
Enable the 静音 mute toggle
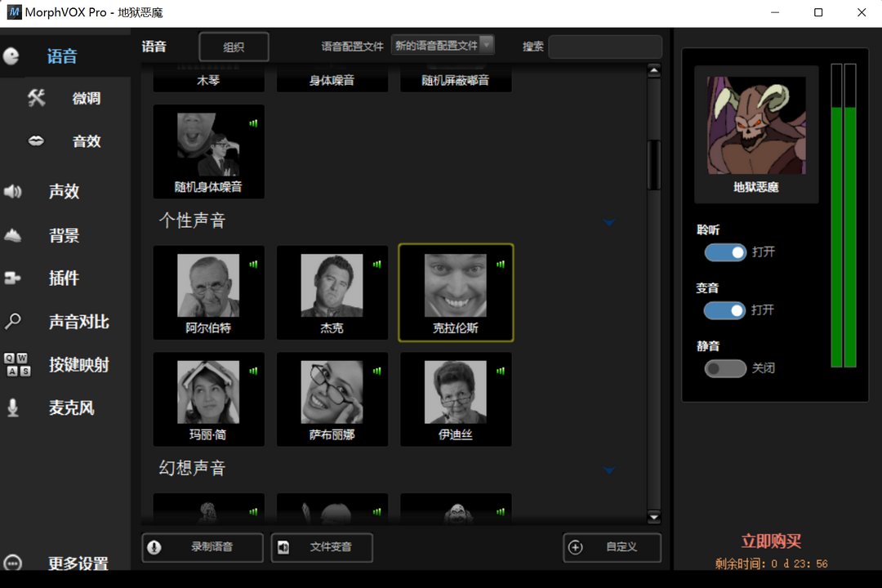[x=725, y=368]
